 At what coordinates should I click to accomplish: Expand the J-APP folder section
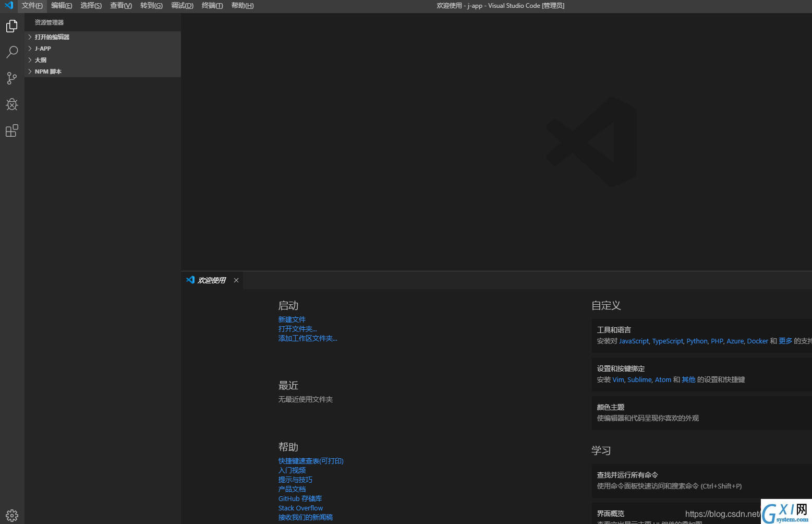(103, 49)
